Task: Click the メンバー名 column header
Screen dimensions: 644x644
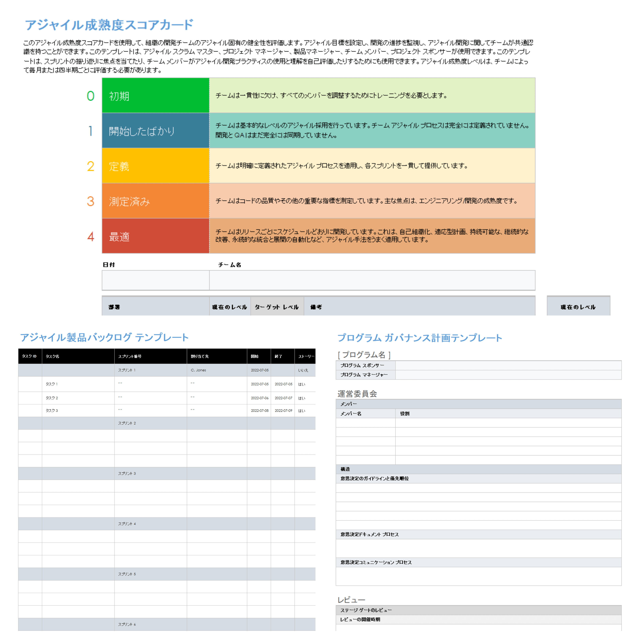Action: click(x=366, y=413)
